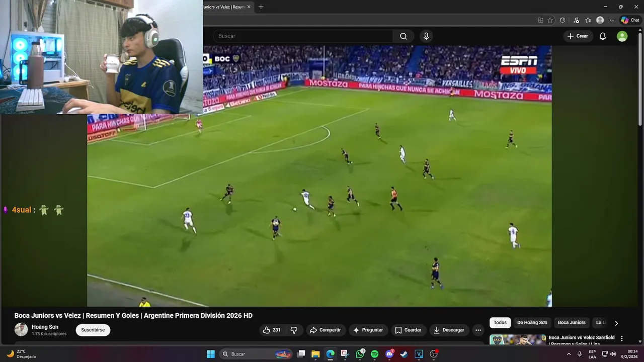Open the Edge browser profile avatar
The height and width of the screenshot is (362, 644).
coord(600,20)
